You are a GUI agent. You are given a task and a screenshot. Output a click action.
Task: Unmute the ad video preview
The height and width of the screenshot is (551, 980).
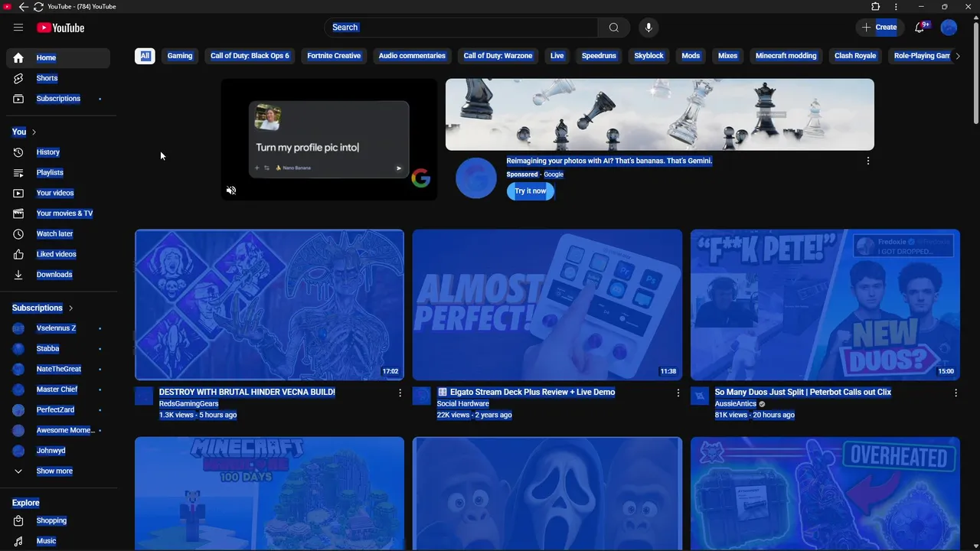231,190
